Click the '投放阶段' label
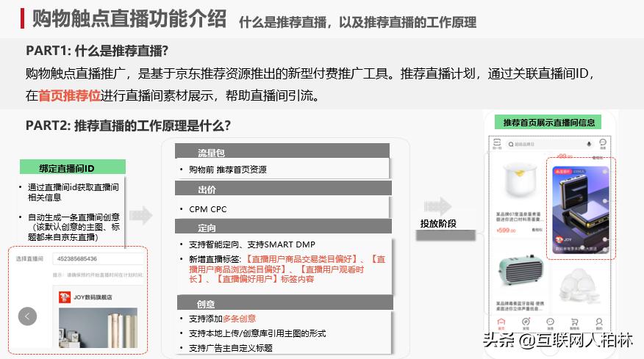 click(x=438, y=224)
